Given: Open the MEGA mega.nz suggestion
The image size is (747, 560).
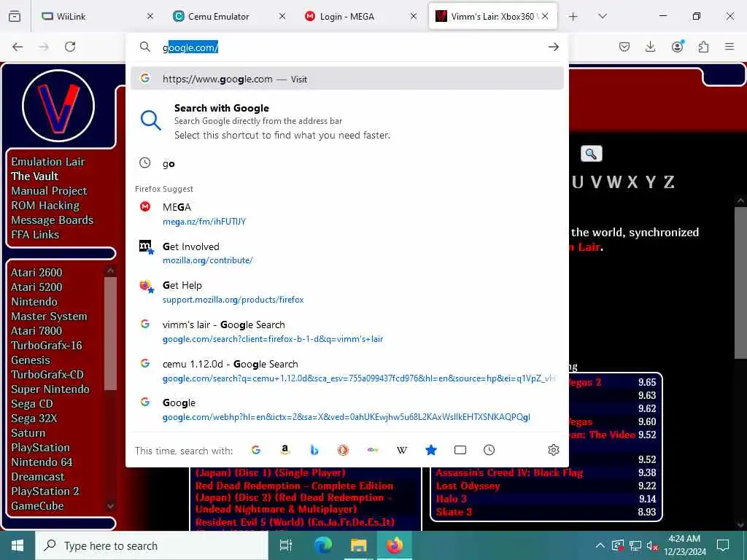Looking at the screenshot, I should [347, 214].
